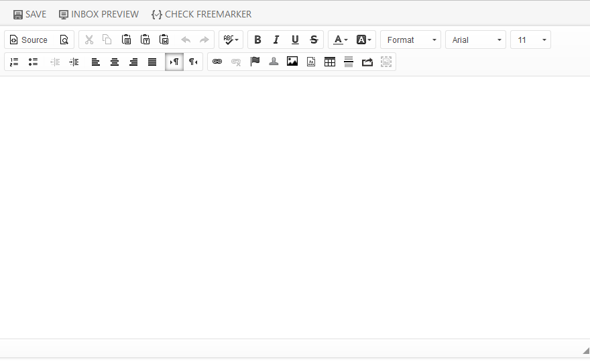Add a hyperlink with the link icon

pyautogui.click(x=217, y=62)
